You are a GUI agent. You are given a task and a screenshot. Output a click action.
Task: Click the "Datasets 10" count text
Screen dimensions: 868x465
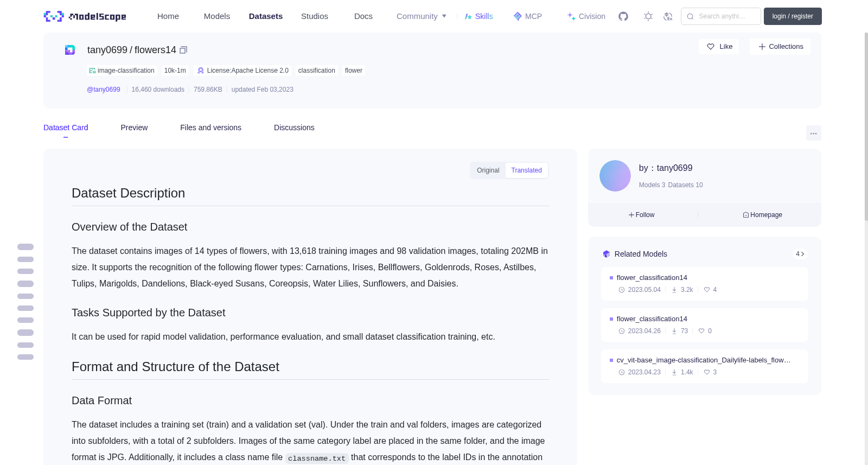click(x=685, y=185)
